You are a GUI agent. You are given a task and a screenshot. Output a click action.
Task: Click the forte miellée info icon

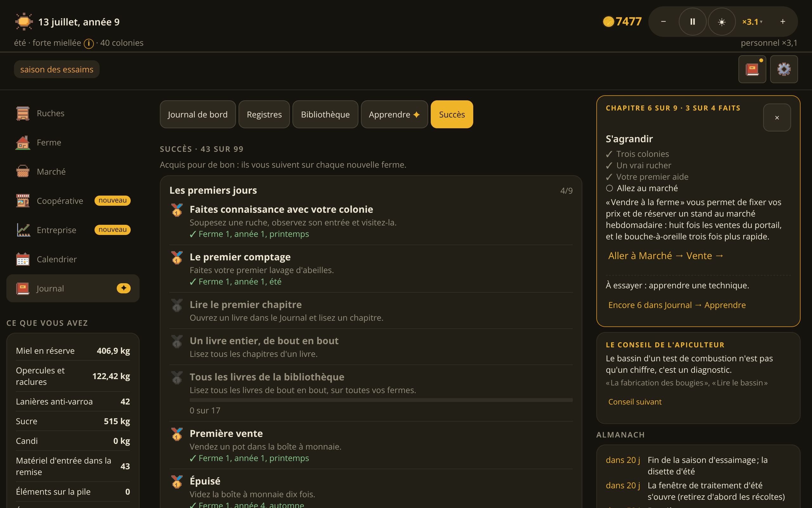[x=88, y=43]
